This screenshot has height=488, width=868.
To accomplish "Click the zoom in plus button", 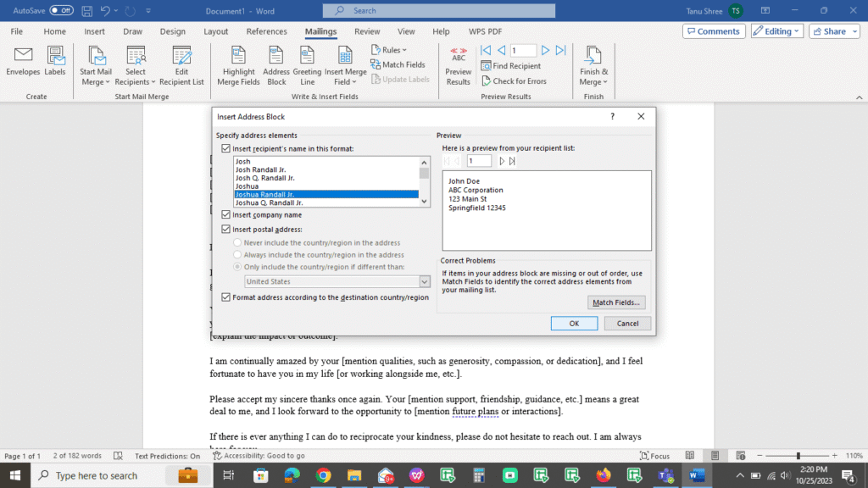I will (x=834, y=455).
